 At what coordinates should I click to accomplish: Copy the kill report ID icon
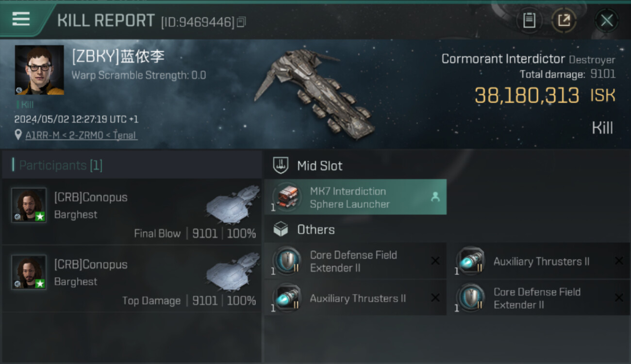241,22
